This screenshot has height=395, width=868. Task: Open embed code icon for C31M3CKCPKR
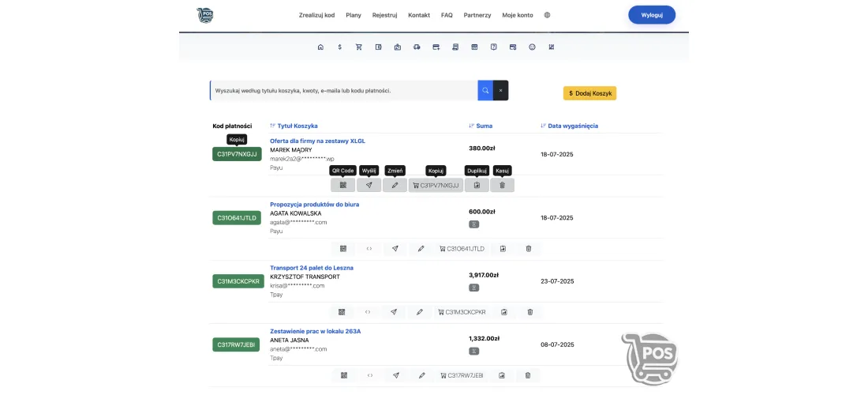[x=368, y=312]
